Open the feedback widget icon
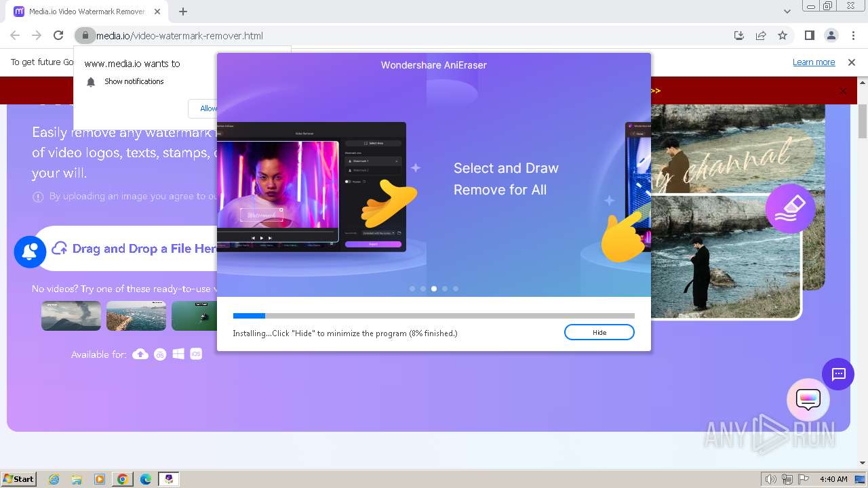Image resolution: width=868 pixels, height=488 pixels. [x=808, y=399]
